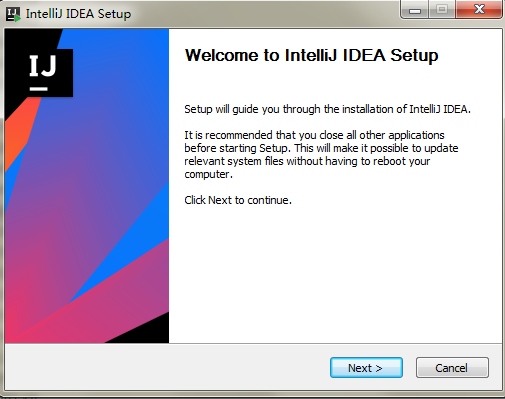Click the gray footer area beside the Next button

point(167,368)
